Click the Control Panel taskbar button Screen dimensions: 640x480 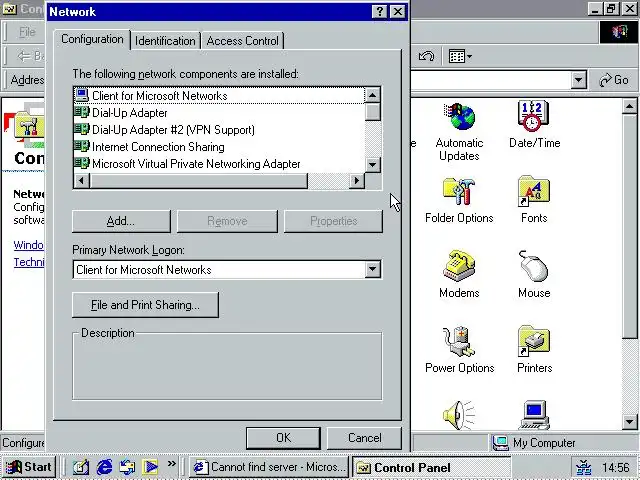coord(432,467)
